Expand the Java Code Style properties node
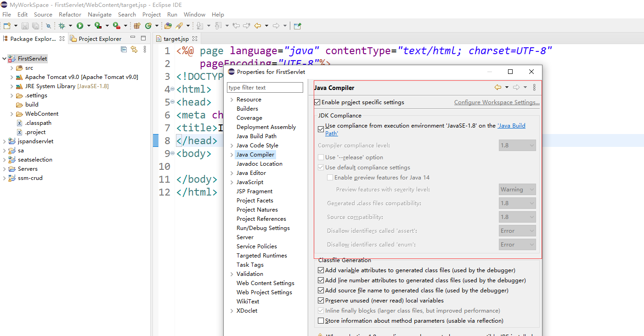The height and width of the screenshot is (336, 644). tap(232, 146)
